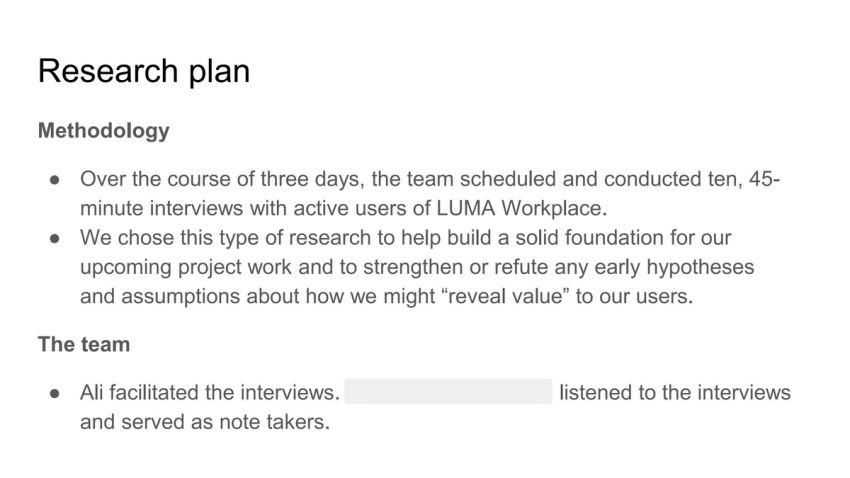Click the bullet before "Over the course"
The width and height of the screenshot is (850, 478).
click(x=55, y=179)
